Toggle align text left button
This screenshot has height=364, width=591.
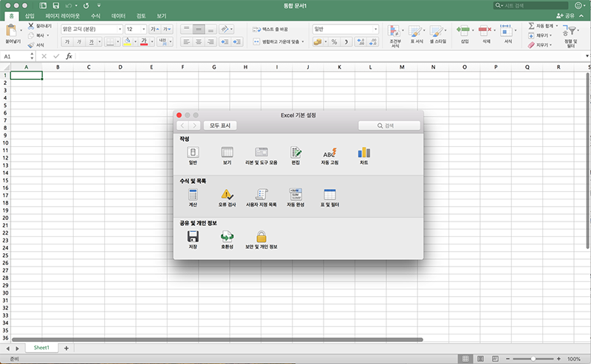[x=187, y=42]
